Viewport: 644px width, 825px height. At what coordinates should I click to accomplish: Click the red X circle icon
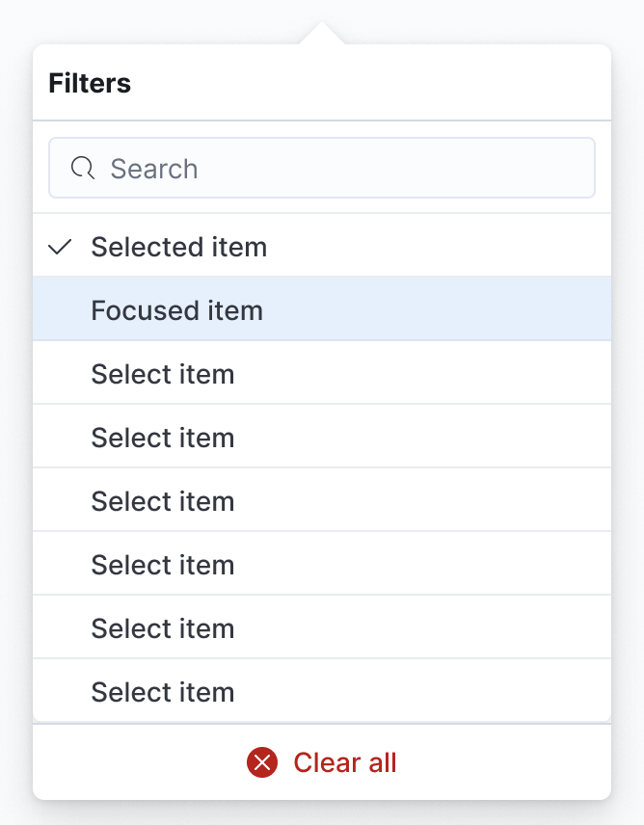[x=262, y=763]
